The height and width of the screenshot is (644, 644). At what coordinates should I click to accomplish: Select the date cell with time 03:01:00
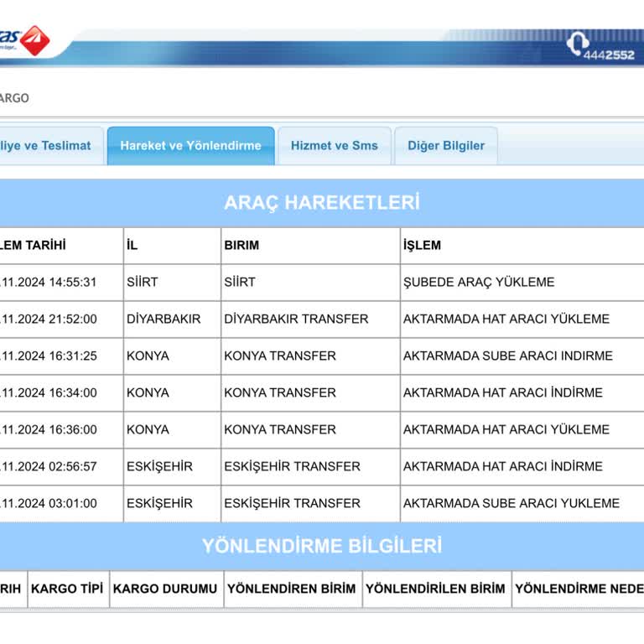pyautogui.click(x=61, y=504)
